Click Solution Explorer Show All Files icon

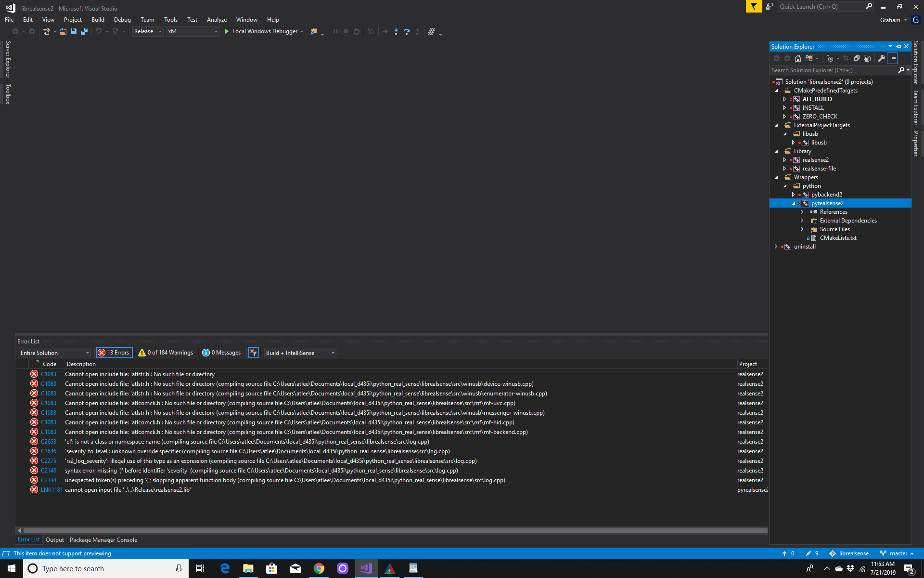(x=867, y=58)
